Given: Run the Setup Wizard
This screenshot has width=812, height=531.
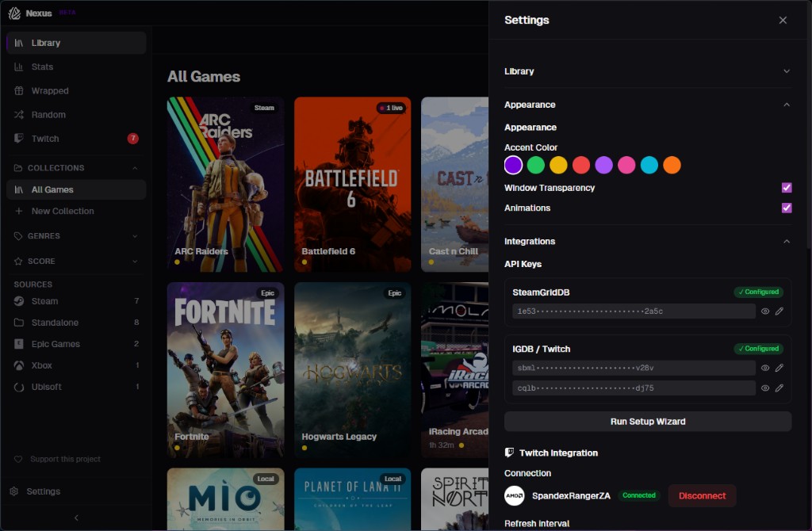Looking at the screenshot, I should [x=648, y=421].
